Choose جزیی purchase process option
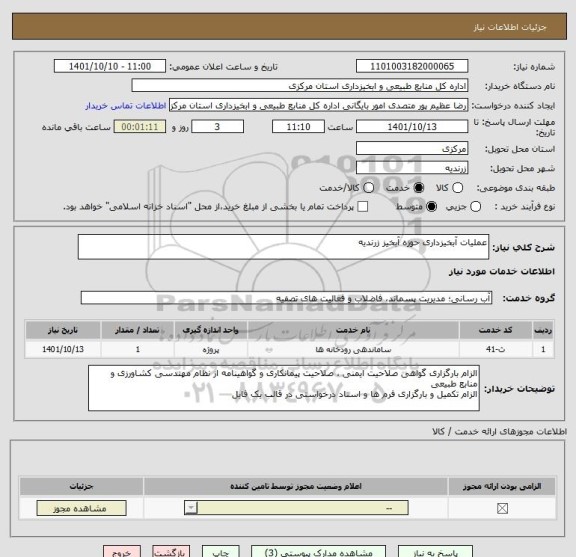Screen dimensions: 576x557 pyautogui.click(x=475, y=206)
